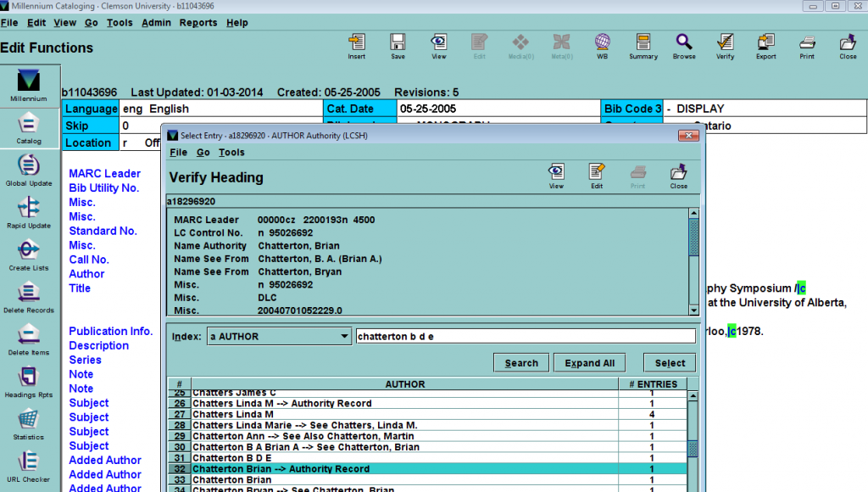Open the Help menu
Screen dimensions: 868x492
pyautogui.click(x=237, y=23)
